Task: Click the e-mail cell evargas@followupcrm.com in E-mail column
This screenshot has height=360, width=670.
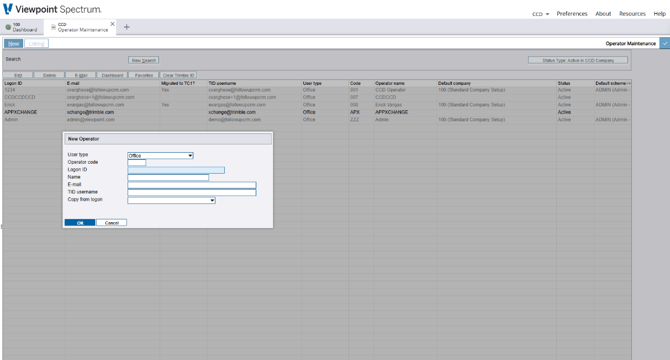Action: (x=112, y=105)
